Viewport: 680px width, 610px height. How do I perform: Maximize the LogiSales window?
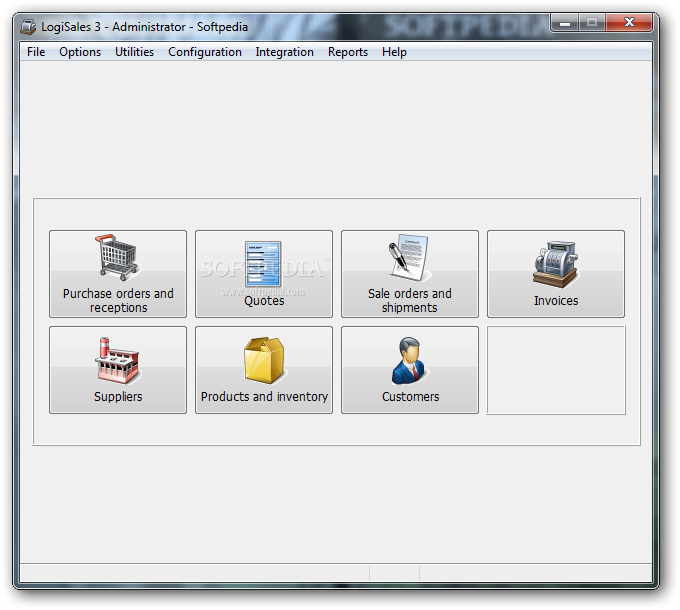pyautogui.click(x=592, y=23)
